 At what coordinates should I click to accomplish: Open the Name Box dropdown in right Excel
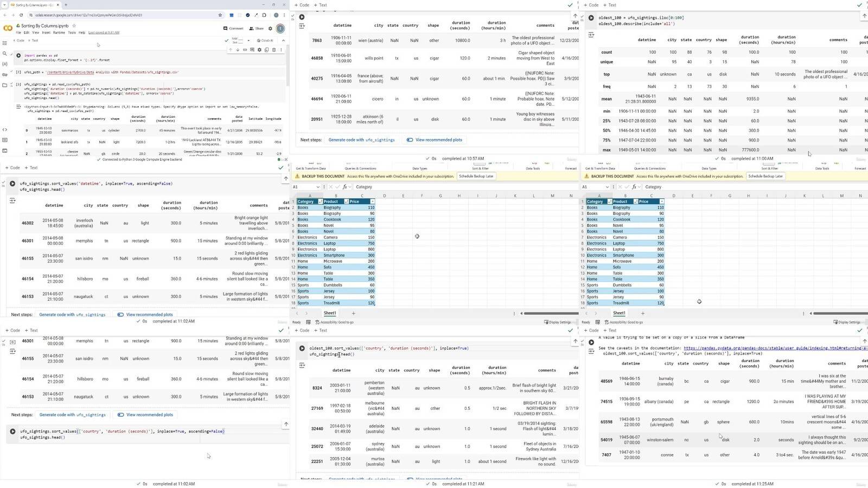click(607, 187)
